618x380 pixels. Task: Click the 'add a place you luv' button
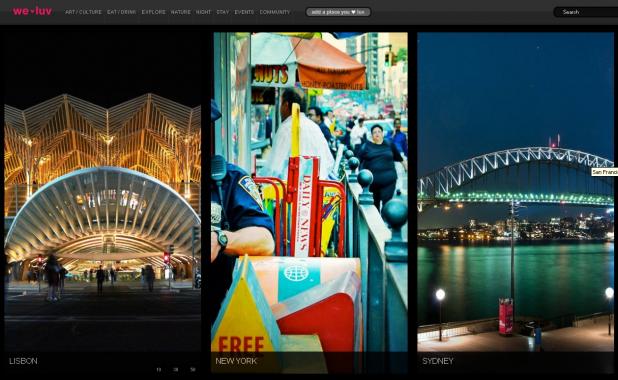point(338,12)
